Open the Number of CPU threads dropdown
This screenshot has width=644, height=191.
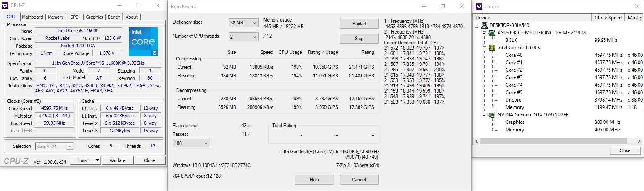(x=244, y=37)
